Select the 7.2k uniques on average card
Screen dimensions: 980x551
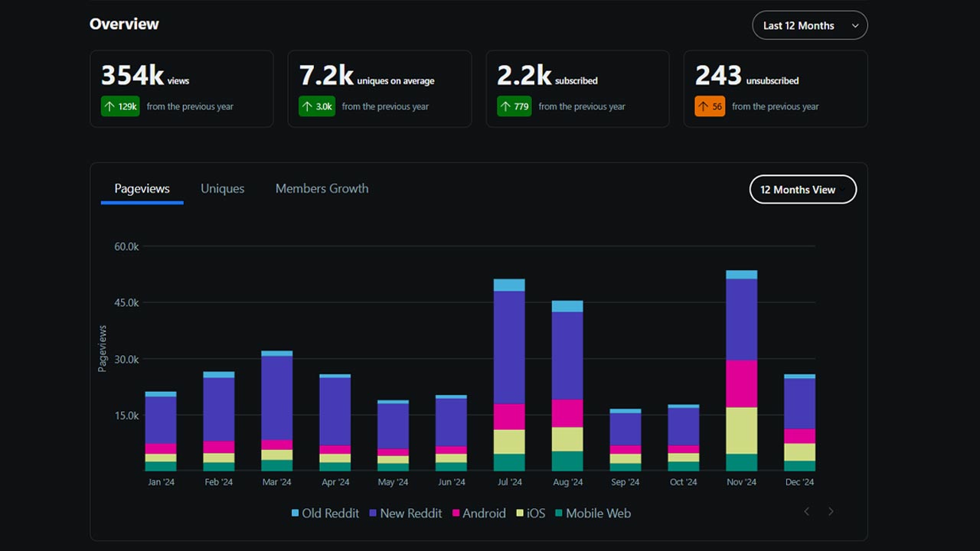pos(380,89)
